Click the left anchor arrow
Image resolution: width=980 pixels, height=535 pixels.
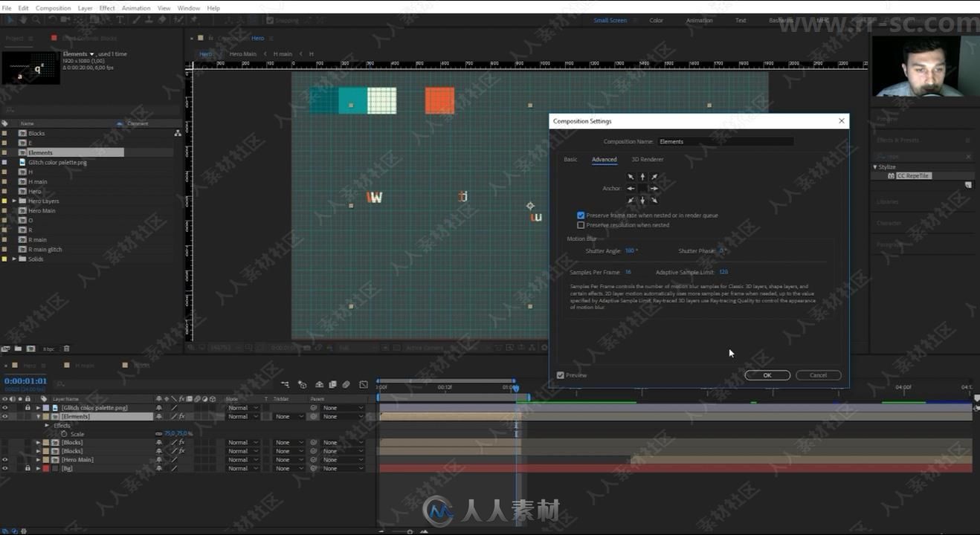(631, 189)
